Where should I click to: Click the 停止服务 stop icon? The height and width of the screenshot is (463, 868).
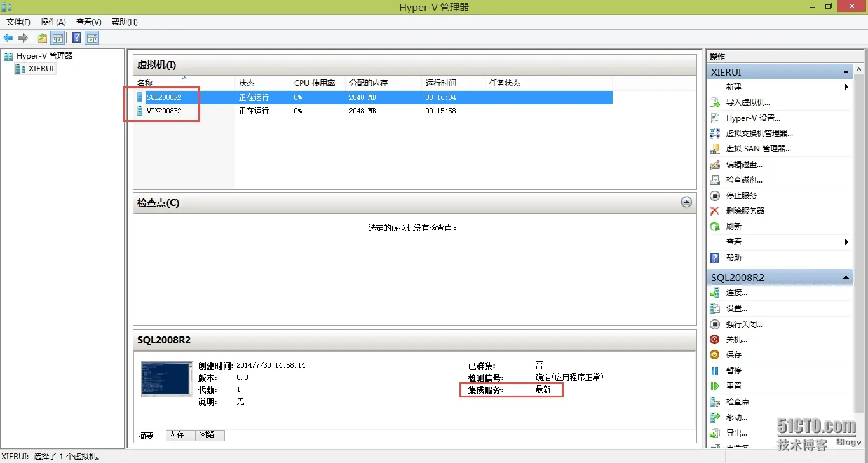pyautogui.click(x=715, y=196)
